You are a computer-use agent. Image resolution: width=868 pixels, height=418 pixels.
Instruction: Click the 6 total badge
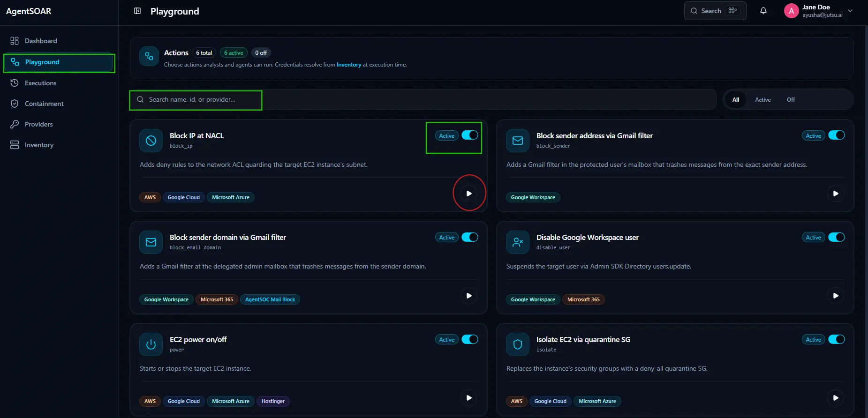tap(204, 53)
